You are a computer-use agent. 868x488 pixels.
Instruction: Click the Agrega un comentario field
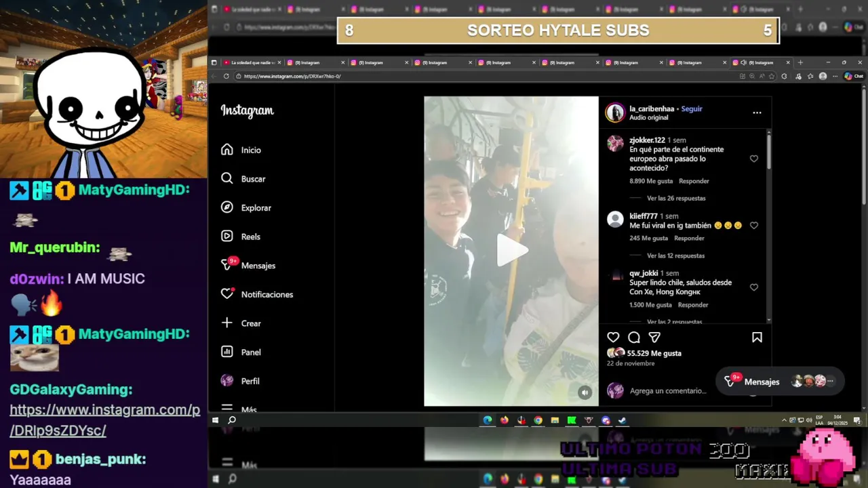[668, 391]
